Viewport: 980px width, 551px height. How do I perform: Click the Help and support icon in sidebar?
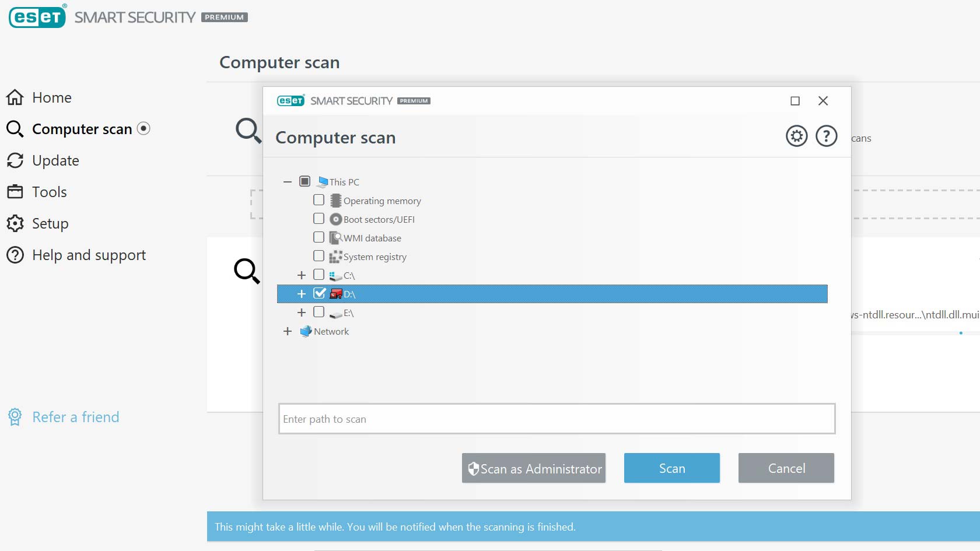point(15,255)
